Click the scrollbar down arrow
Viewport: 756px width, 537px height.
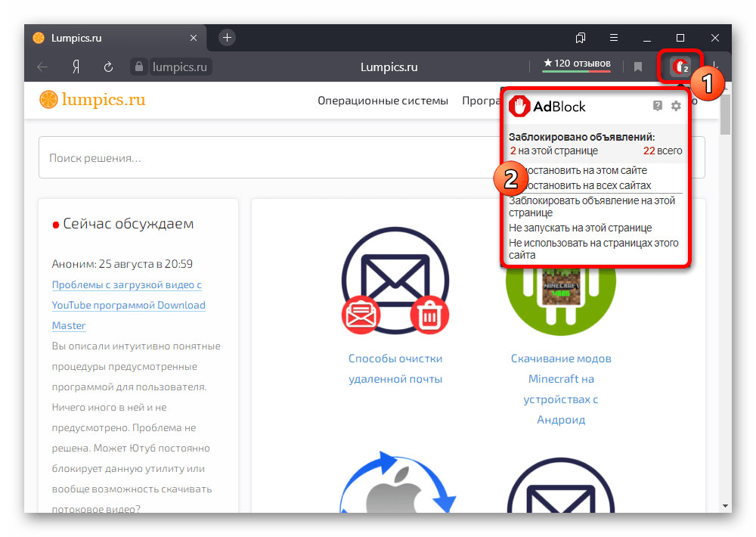(x=725, y=506)
